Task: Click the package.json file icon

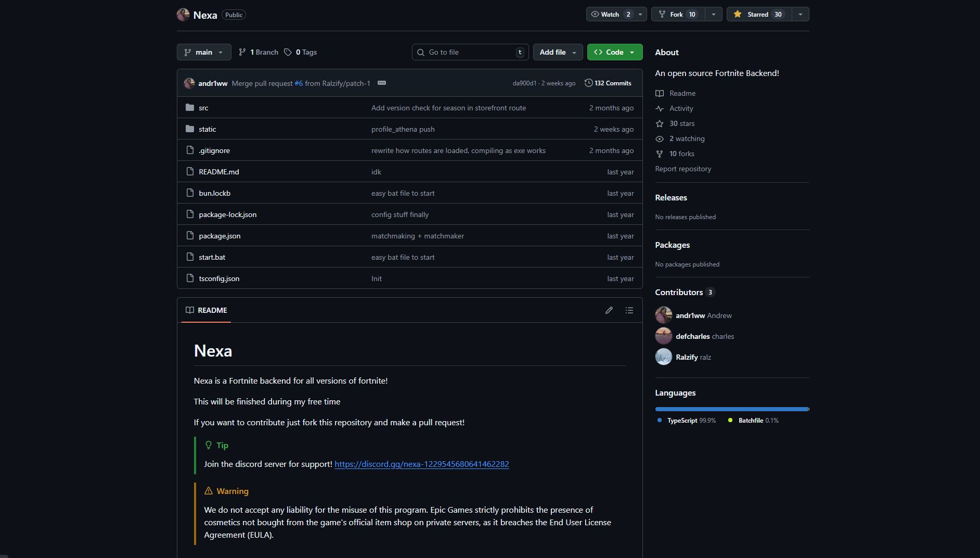Action: click(190, 236)
